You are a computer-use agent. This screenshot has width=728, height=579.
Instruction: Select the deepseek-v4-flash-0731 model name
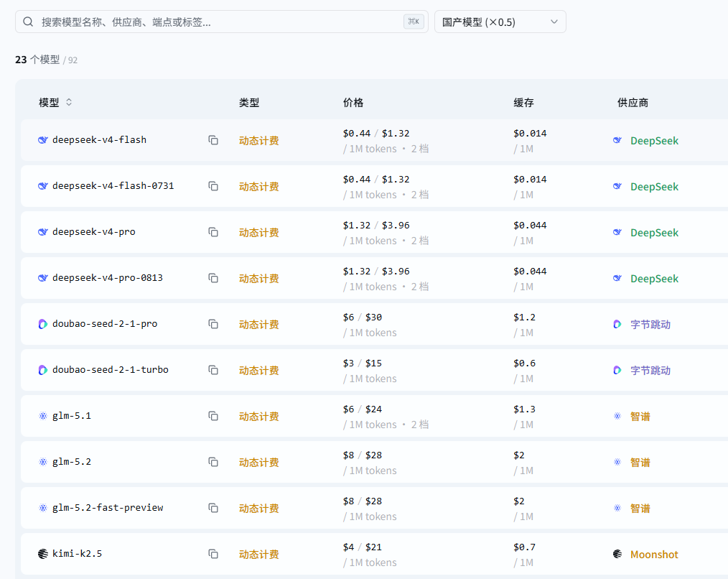click(x=113, y=186)
